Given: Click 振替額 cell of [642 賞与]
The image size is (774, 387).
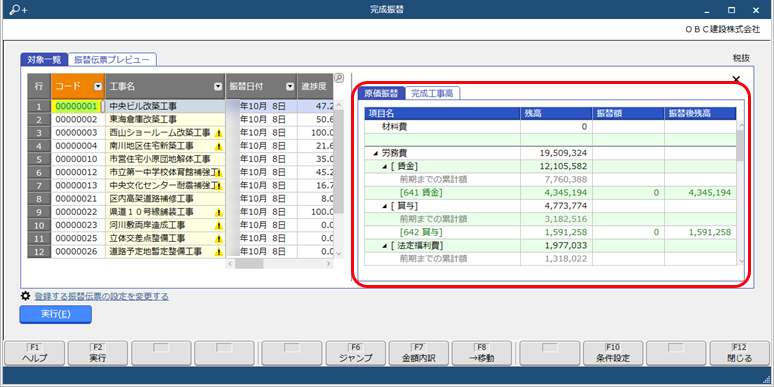Looking at the screenshot, I should point(628,232).
